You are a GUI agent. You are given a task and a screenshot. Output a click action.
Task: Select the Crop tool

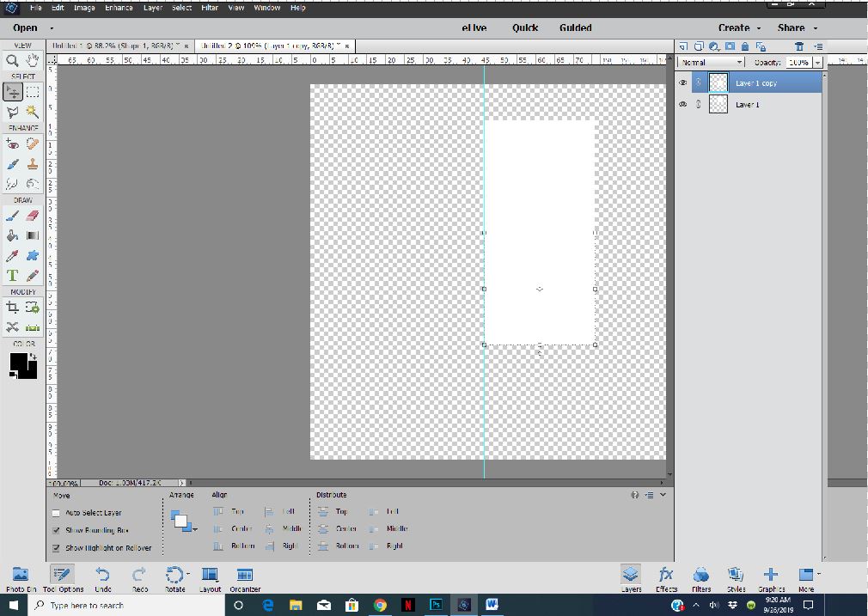pyautogui.click(x=12, y=308)
